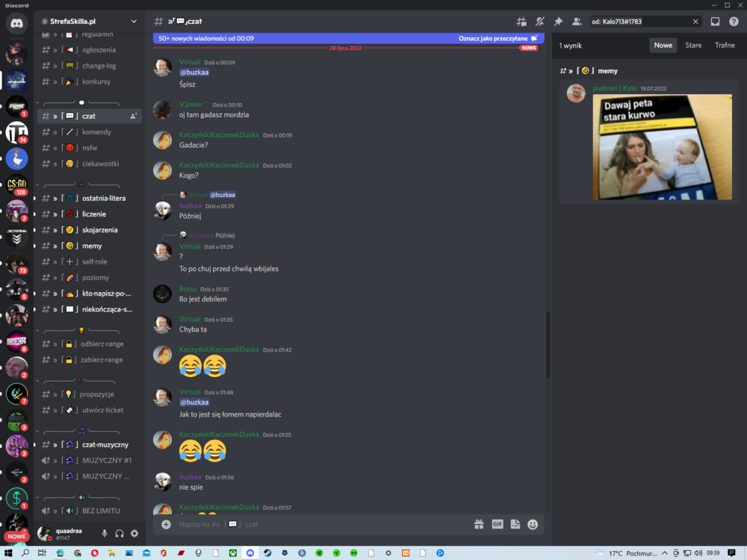Image resolution: width=747 pixels, height=560 pixels.
Task: Open the Dawaj peta meme thumbnail
Action: pos(662,147)
